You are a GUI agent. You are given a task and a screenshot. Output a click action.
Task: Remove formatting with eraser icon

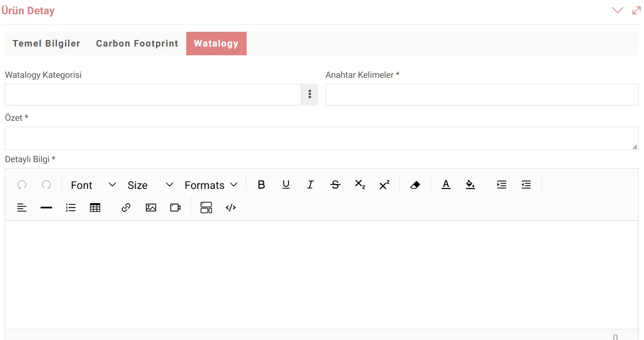click(x=415, y=185)
